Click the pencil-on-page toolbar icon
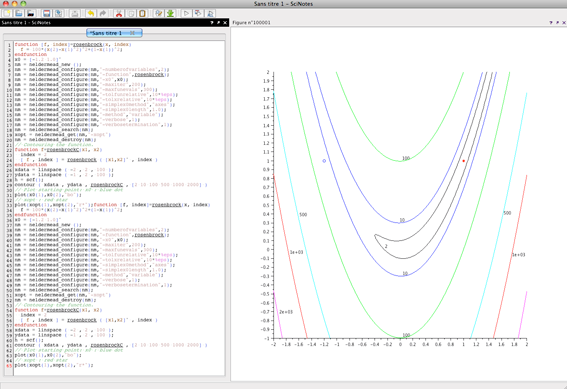Image resolution: width=567 pixels, height=389 pixels. (x=158, y=13)
